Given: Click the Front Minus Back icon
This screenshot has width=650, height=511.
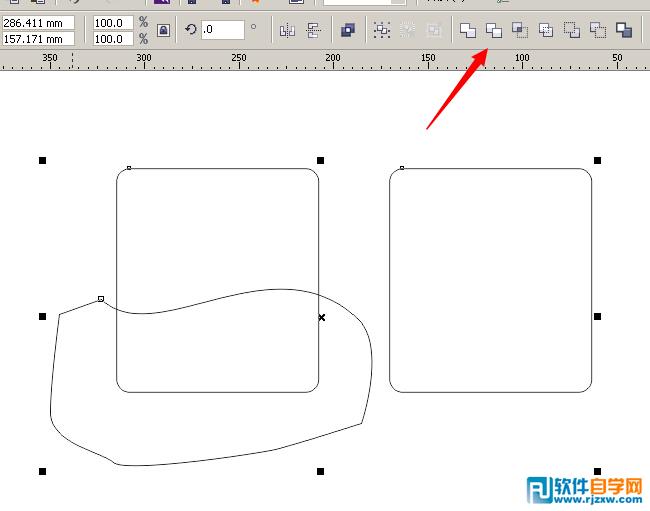Looking at the screenshot, I should [572, 30].
